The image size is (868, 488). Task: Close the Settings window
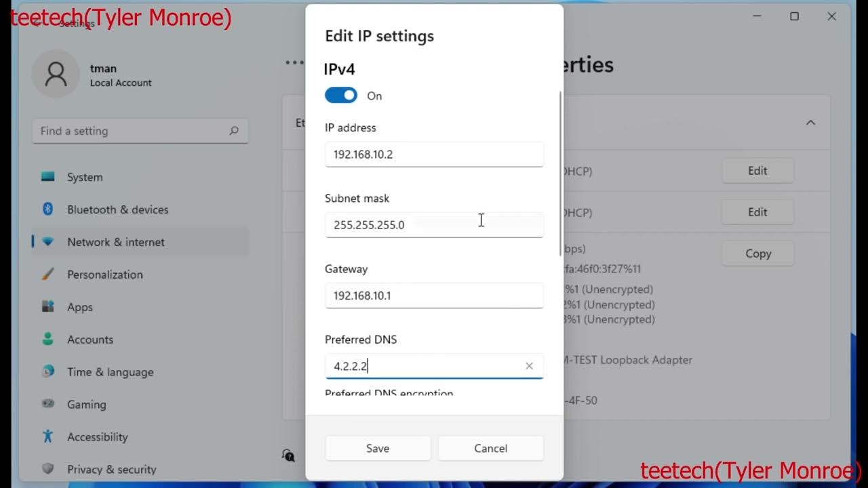(831, 16)
